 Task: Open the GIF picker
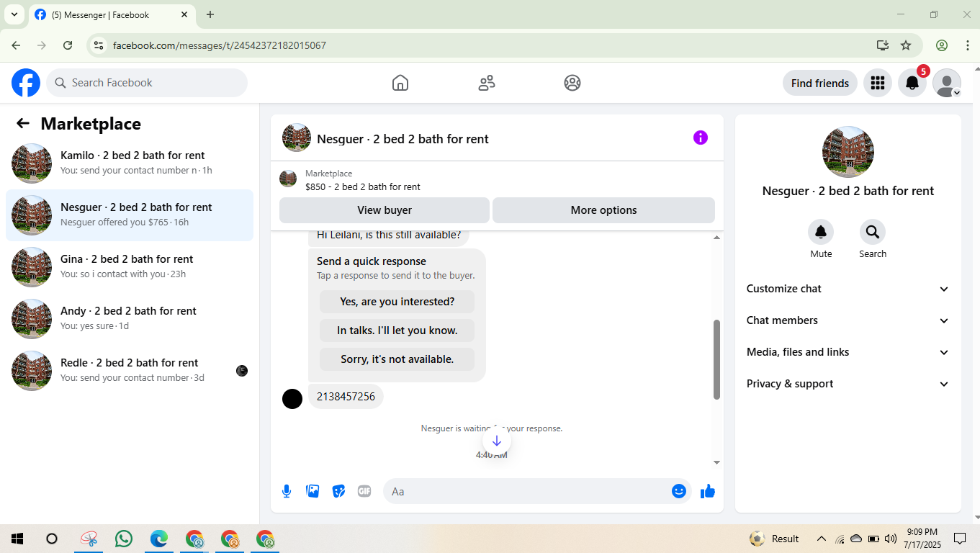pos(364,491)
